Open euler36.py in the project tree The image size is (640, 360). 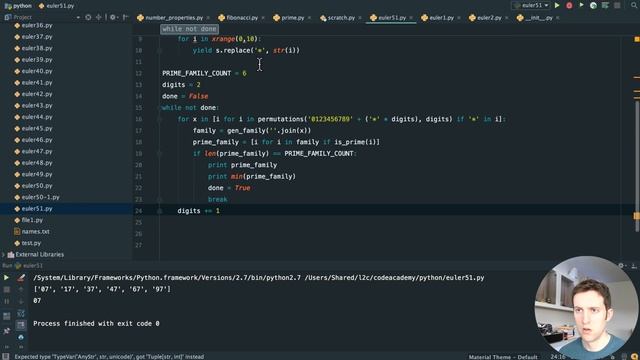point(37,25)
